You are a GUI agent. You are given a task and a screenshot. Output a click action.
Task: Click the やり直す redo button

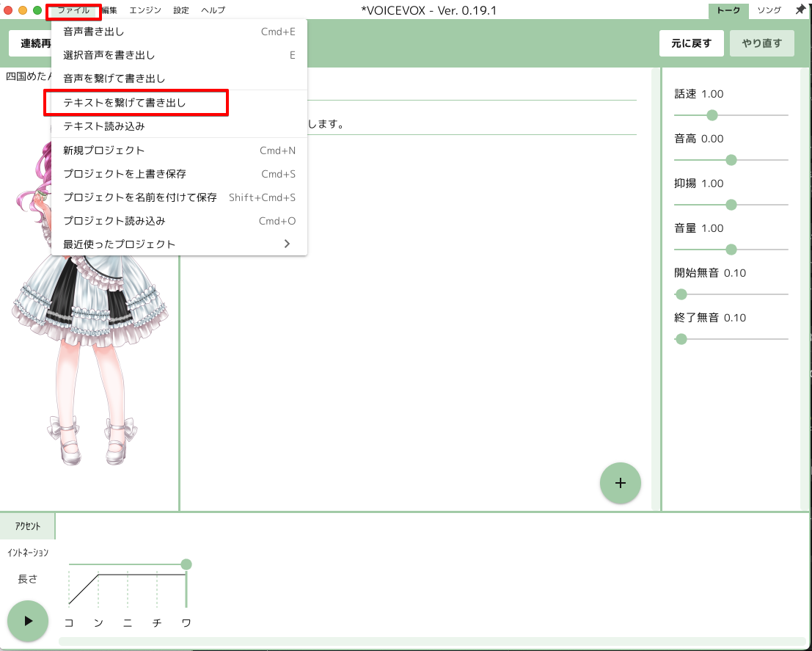coord(762,43)
